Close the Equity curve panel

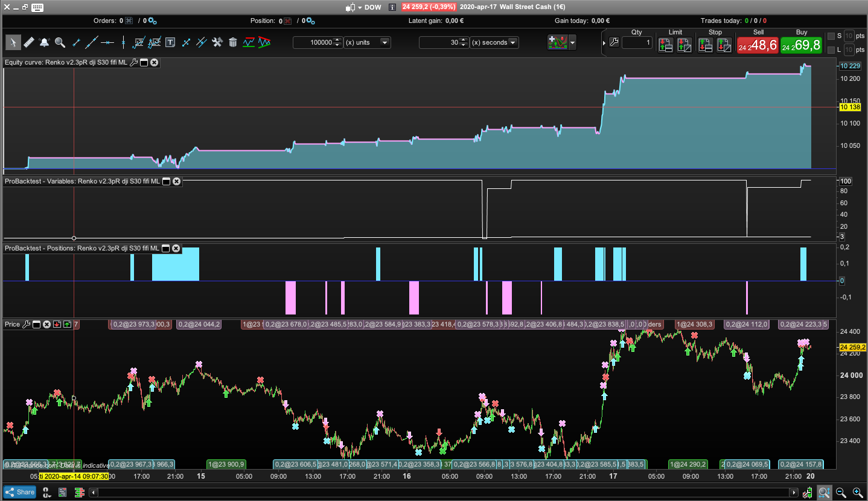[x=155, y=62]
